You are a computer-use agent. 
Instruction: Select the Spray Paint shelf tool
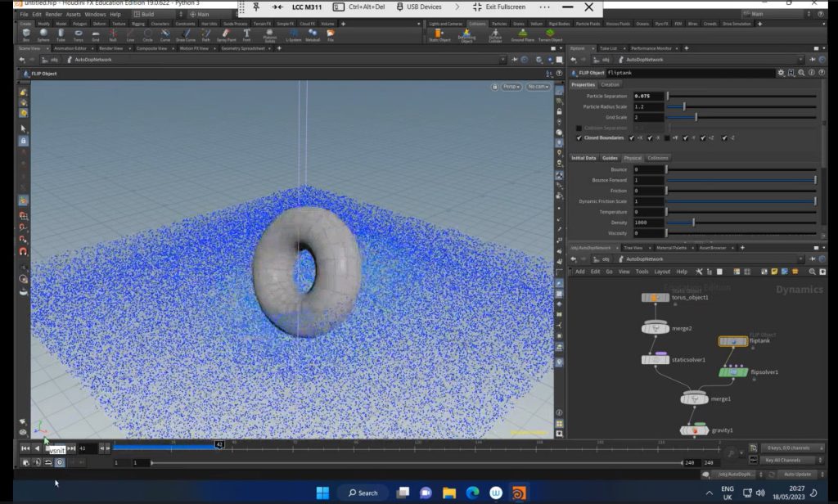point(226,35)
